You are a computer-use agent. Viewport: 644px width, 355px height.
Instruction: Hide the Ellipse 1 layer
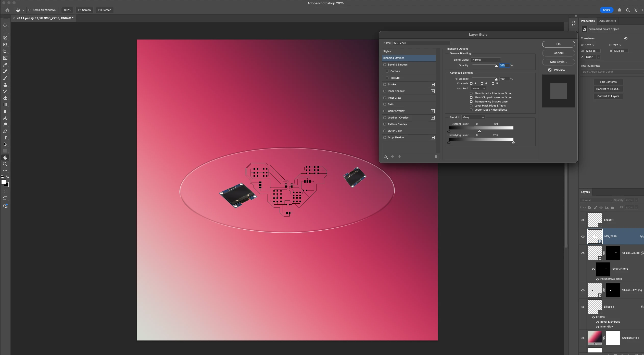pyautogui.click(x=583, y=307)
